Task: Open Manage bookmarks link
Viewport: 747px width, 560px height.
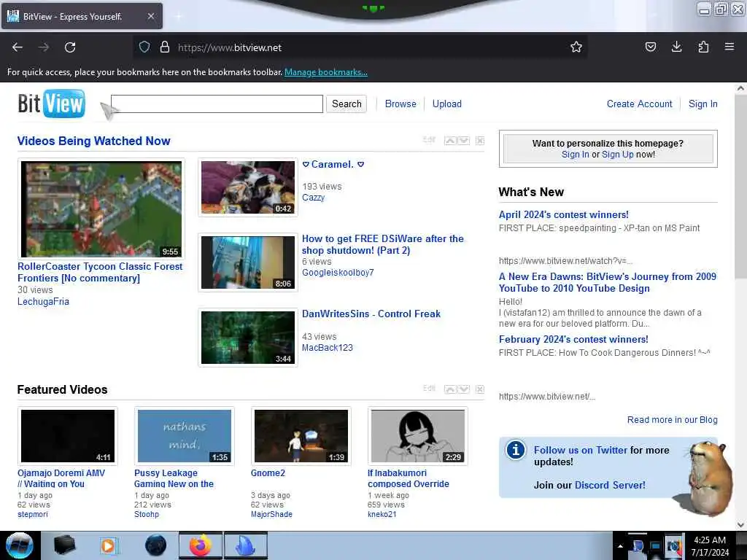Action: click(326, 72)
